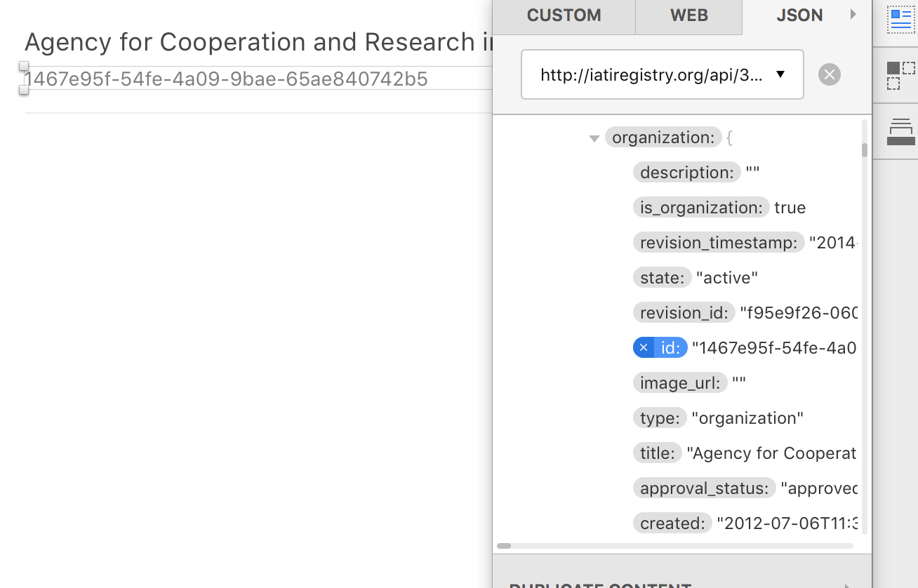The height and width of the screenshot is (588, 918).
Task: Collapse the organization node
Action: coord(594,138)
